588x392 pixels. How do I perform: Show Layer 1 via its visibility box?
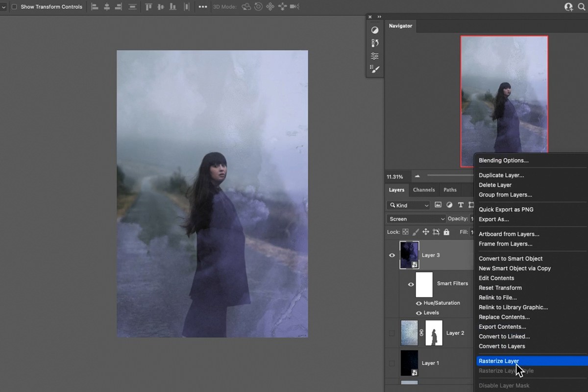pos(392,364)
